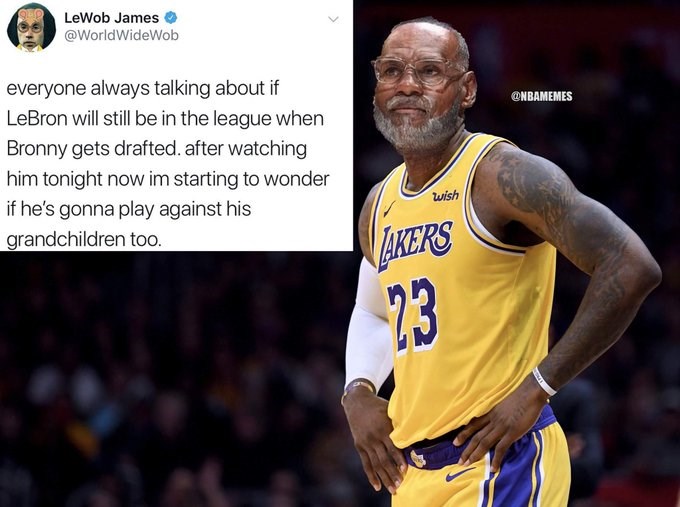Click the blue verified badge
The height and width of the screenshot is (507, 680).
[x=170, y=18]
